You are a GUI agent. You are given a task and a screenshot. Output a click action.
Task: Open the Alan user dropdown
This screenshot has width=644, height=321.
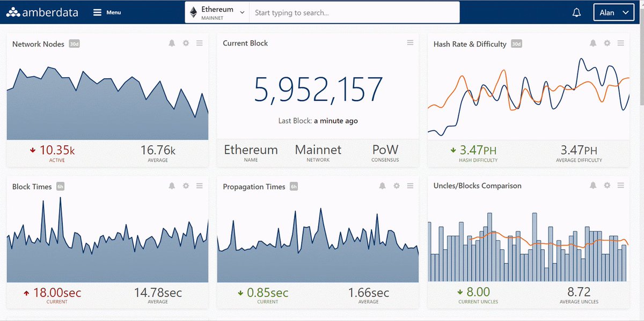pyautogui.click(x=614, y=12)
